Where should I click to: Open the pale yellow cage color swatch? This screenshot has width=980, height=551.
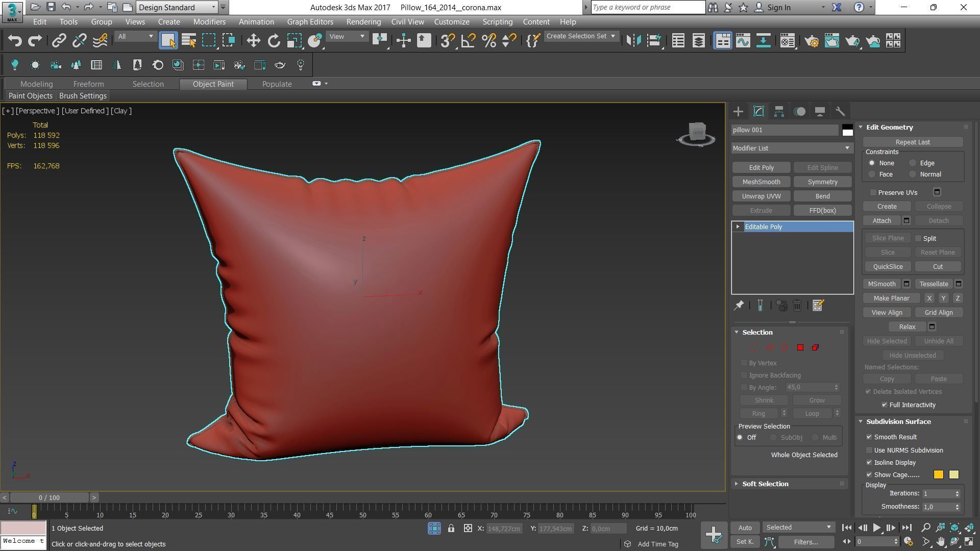pyautogui.click(x=953, y=475)
